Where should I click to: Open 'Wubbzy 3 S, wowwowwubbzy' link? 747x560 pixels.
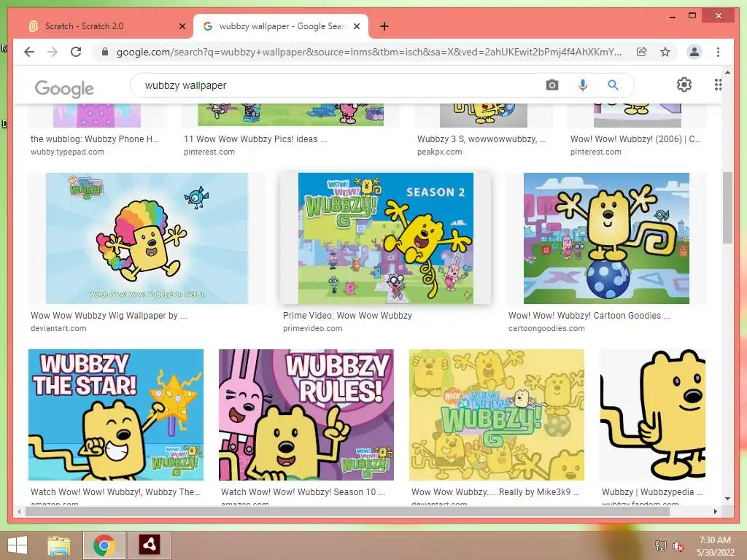tap(481, 139)
